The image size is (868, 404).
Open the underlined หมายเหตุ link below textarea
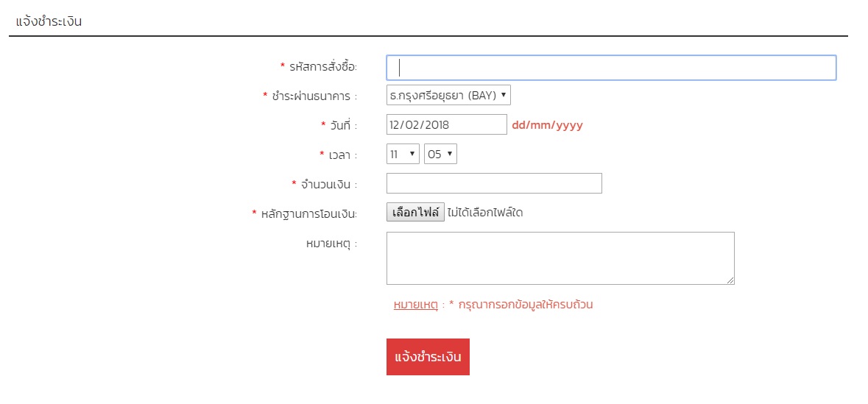416,305
